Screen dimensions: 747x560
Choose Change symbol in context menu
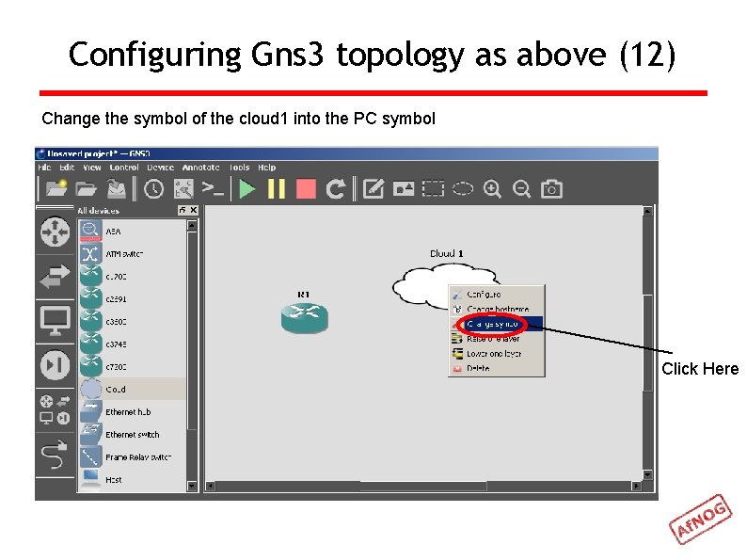497,324
